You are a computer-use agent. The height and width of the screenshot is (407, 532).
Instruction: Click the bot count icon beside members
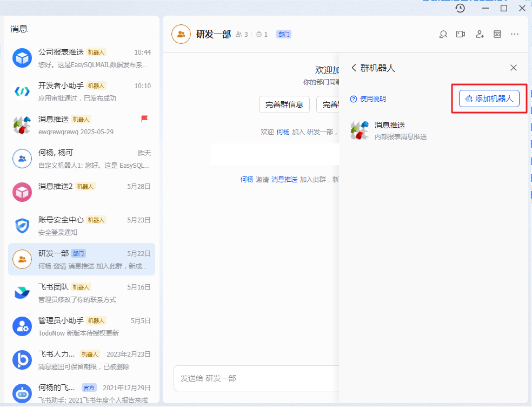pos(262,35)
